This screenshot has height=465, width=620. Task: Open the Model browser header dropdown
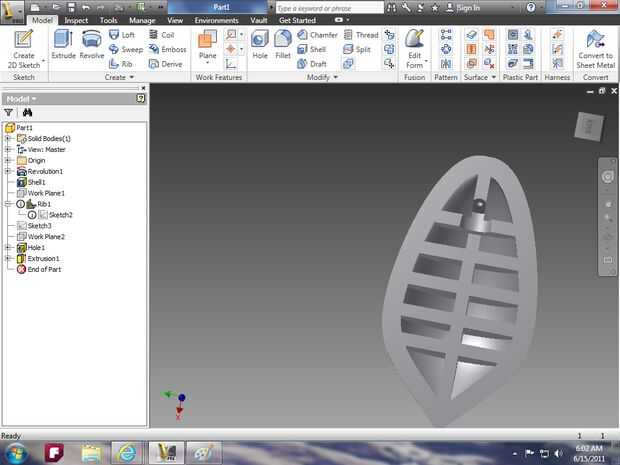click(21, 99)
